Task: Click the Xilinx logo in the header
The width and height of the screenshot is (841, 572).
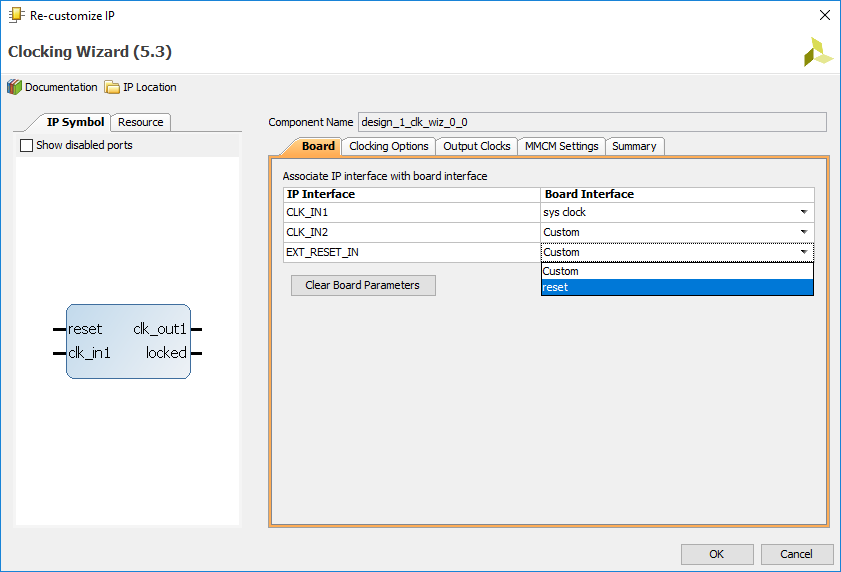Action: click(817, 52)
